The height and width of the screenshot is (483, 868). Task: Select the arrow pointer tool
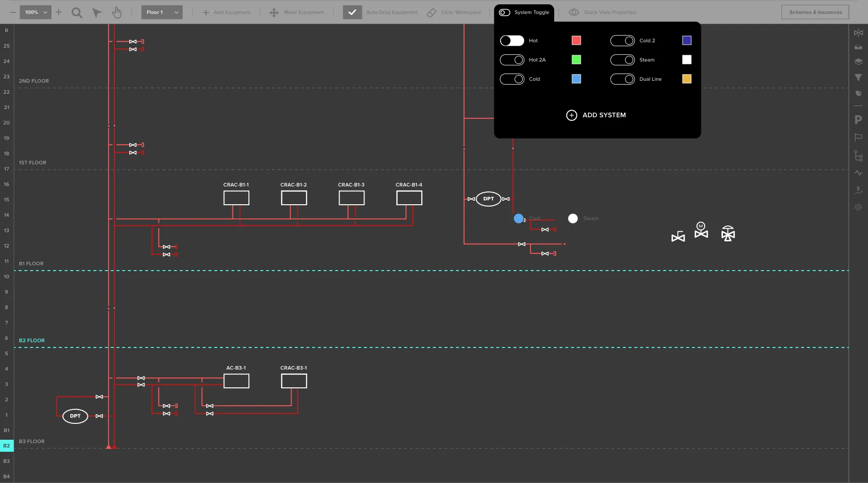point(97,12)
